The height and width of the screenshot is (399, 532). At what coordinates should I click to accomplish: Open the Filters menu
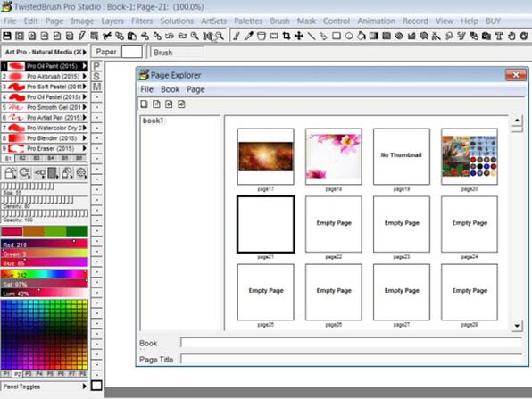pos(142,21)
